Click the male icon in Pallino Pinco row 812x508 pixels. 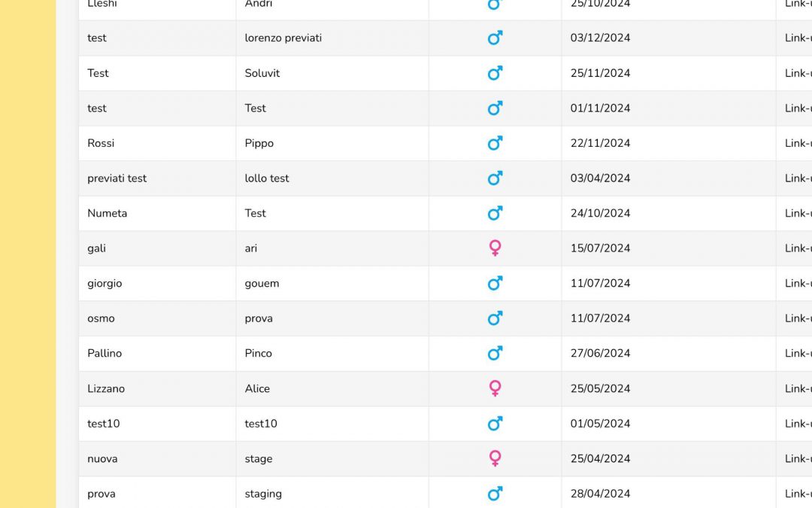tap(495, 353)
